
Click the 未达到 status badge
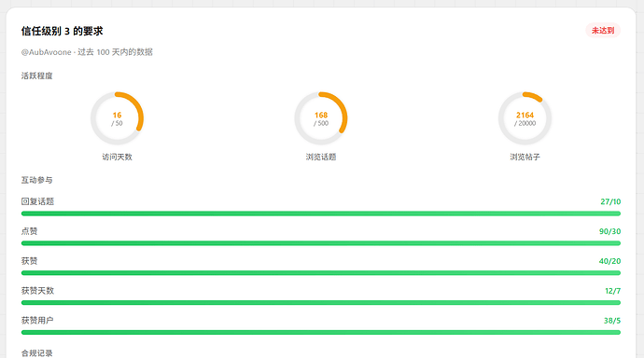[603, 31]
